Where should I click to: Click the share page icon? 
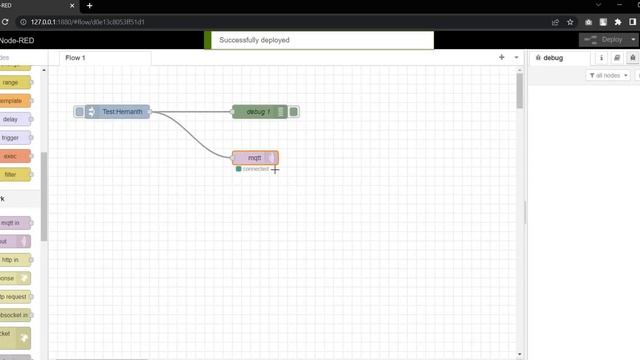[x=555, y=22]
